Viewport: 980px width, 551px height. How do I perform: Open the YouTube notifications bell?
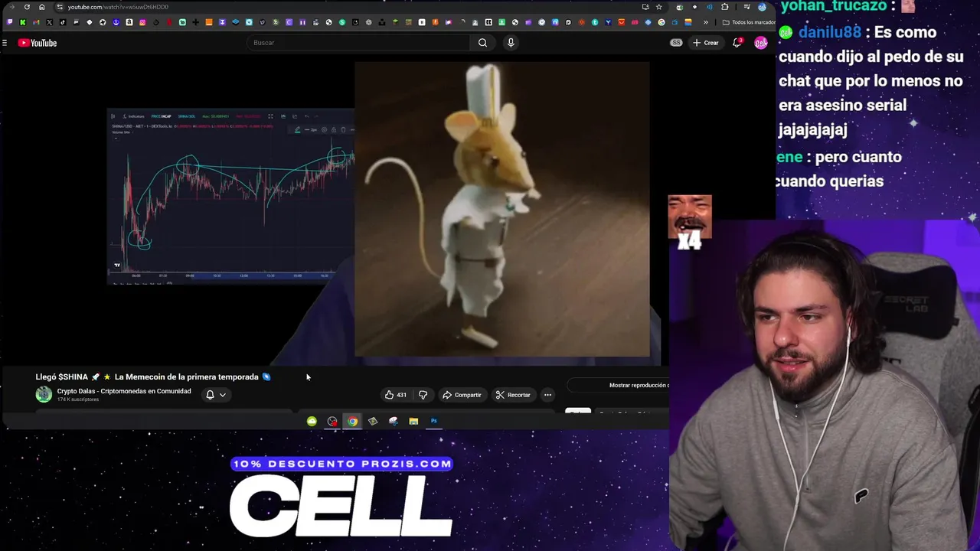click(737, 43)
